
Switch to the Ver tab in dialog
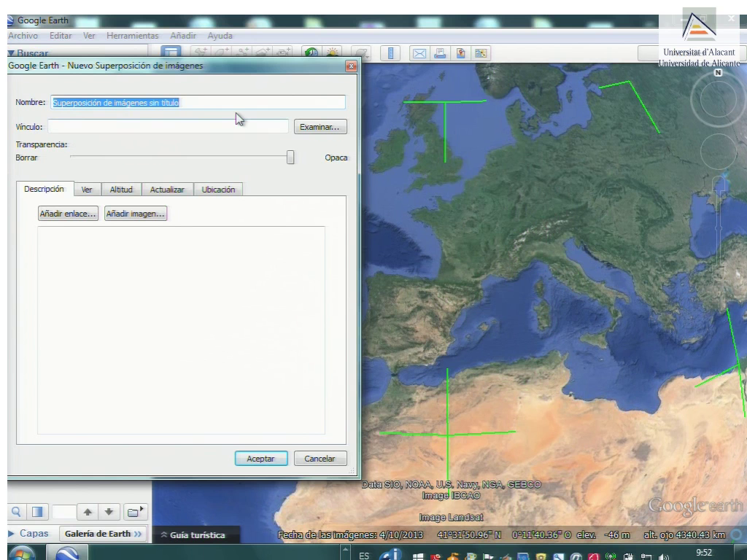(x=87, y=190)
